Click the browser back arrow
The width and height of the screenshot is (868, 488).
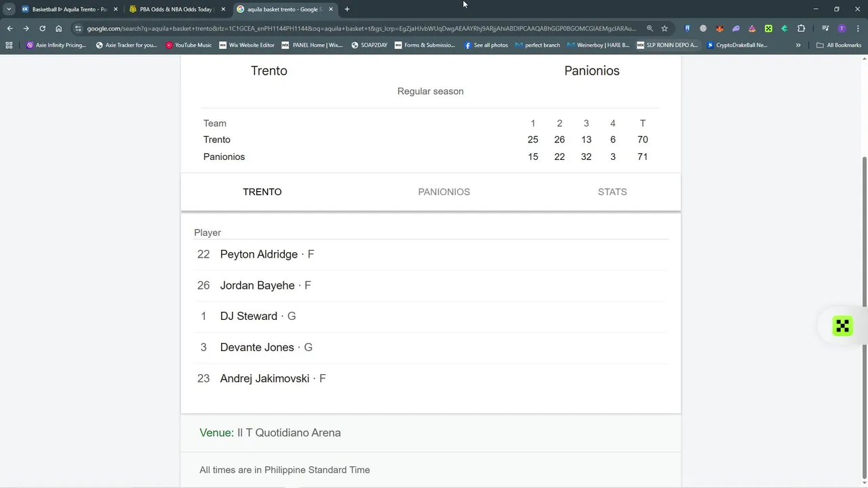point(9,28)
